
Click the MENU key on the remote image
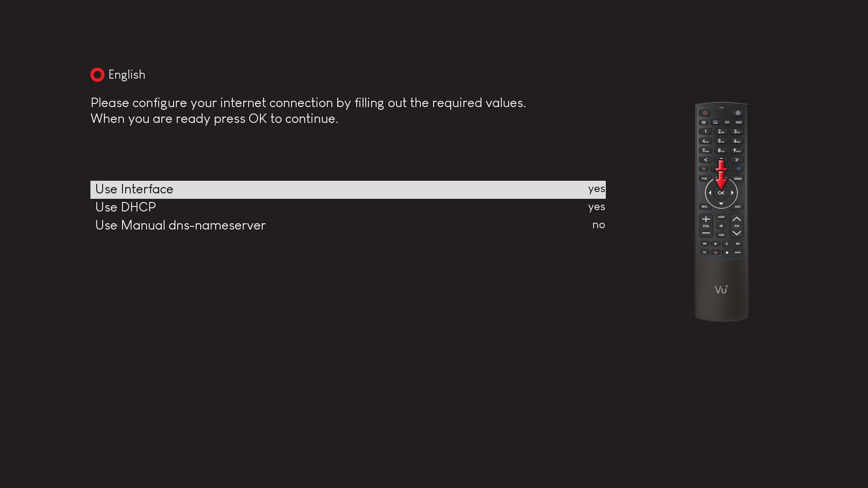pyautogui.click(x=738, y=178)
